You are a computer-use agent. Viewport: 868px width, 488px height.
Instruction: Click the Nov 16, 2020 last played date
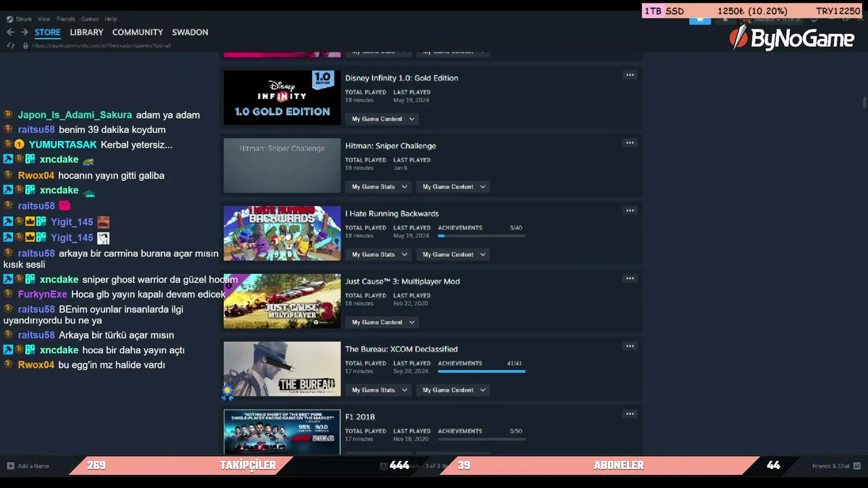[x=411, y=439]
